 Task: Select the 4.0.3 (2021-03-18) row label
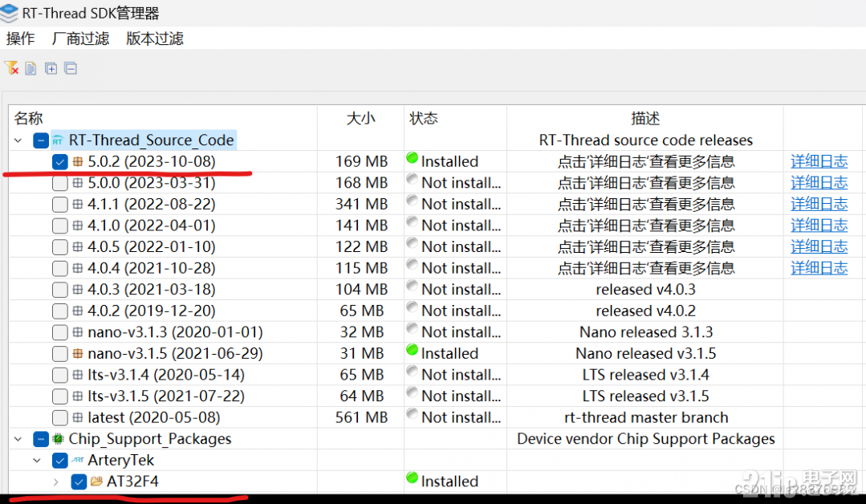(x=152, y=289)
